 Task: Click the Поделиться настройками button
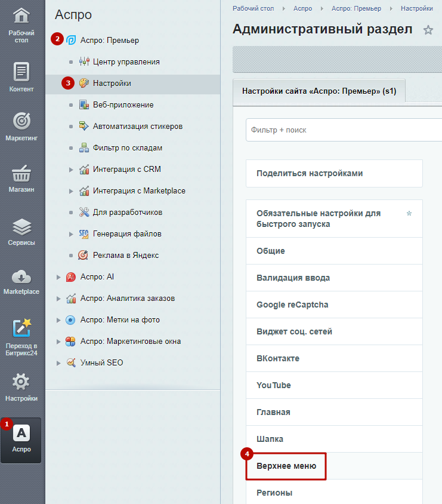click(334, 173)
